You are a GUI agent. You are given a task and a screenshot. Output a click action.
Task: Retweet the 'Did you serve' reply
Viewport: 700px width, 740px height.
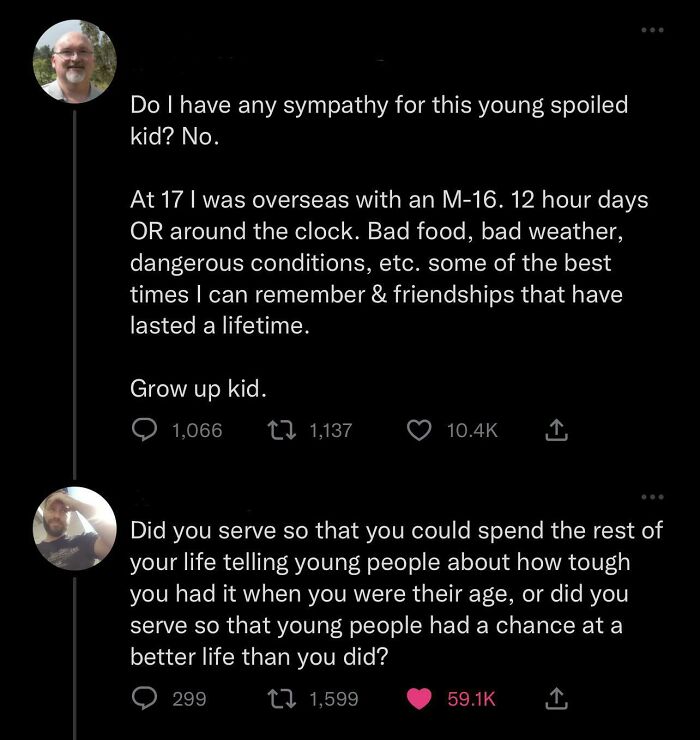[286, 699]
